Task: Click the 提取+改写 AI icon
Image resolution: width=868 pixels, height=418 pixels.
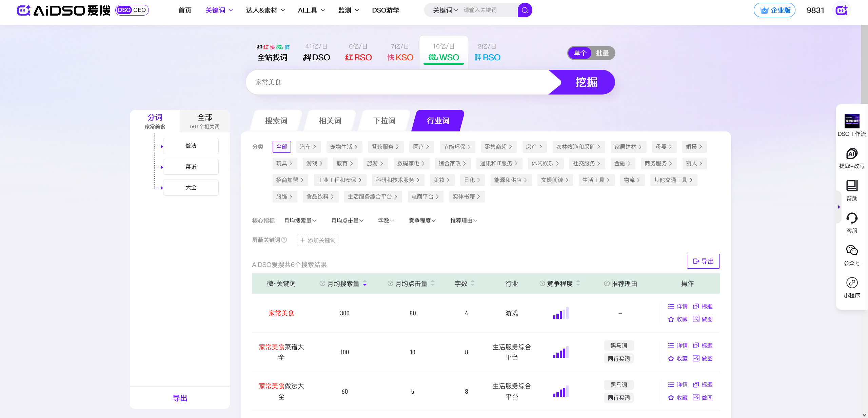Action: (x=851, y=154)
